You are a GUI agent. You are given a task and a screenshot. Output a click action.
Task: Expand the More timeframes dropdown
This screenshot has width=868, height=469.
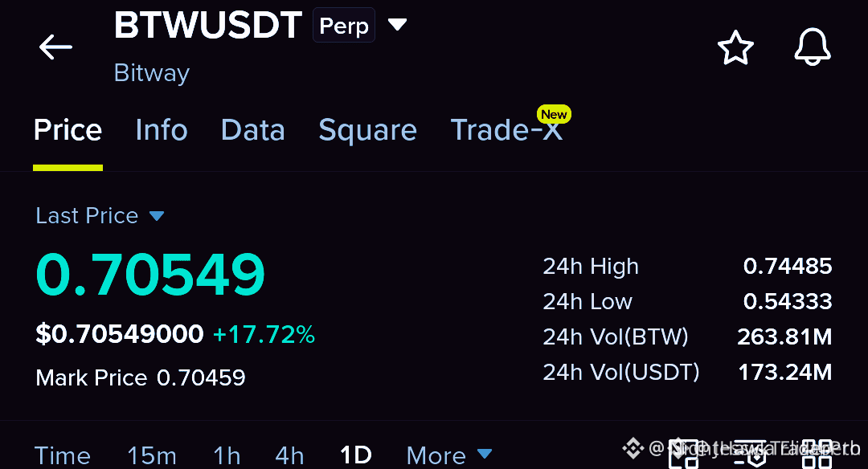pyautogui.click(x=449, y=455)
